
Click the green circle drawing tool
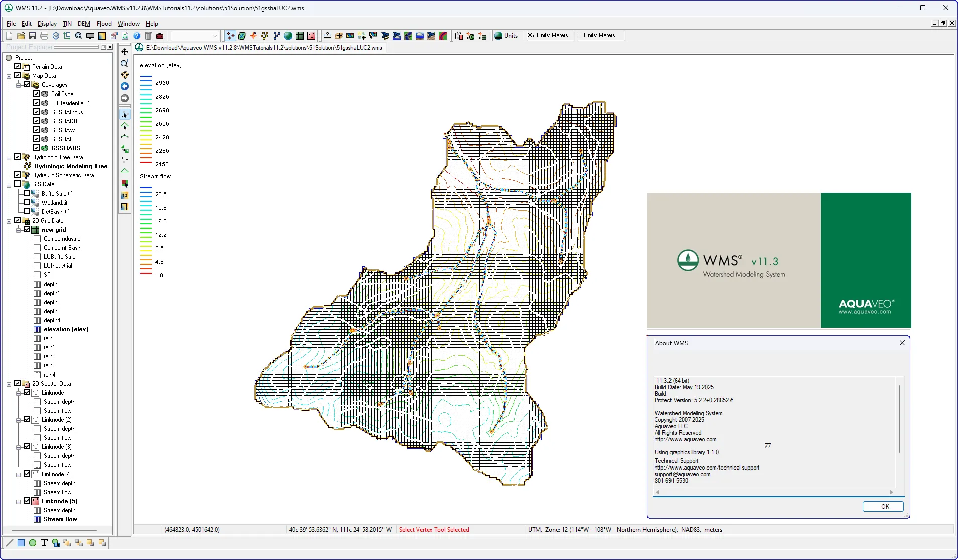[x=33, y=543]
